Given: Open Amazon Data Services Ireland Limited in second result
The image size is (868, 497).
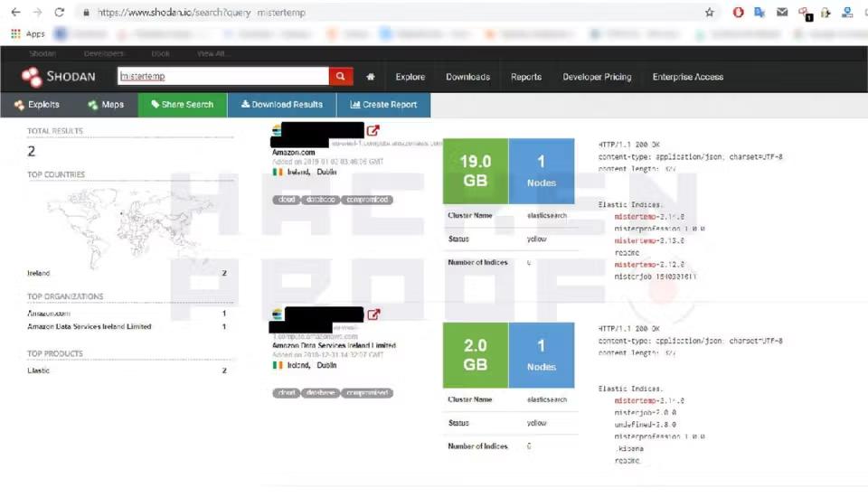Looking at the screenshot, I should pos(334,345).
